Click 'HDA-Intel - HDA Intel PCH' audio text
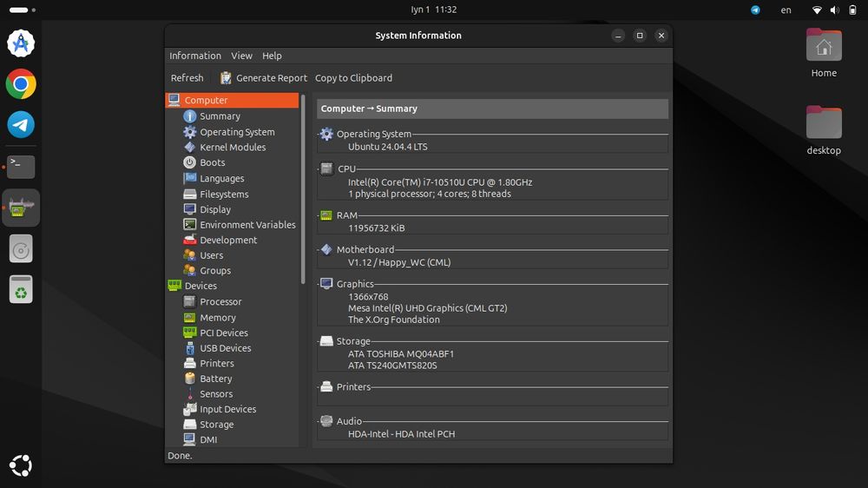Image resolution: width=868 pixels, height=488 pixels. [401, 434]
